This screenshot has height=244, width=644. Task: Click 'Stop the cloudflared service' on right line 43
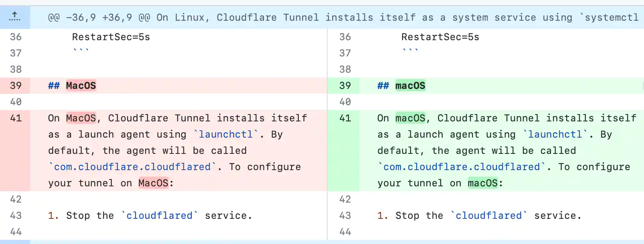[x=488, y=216]
